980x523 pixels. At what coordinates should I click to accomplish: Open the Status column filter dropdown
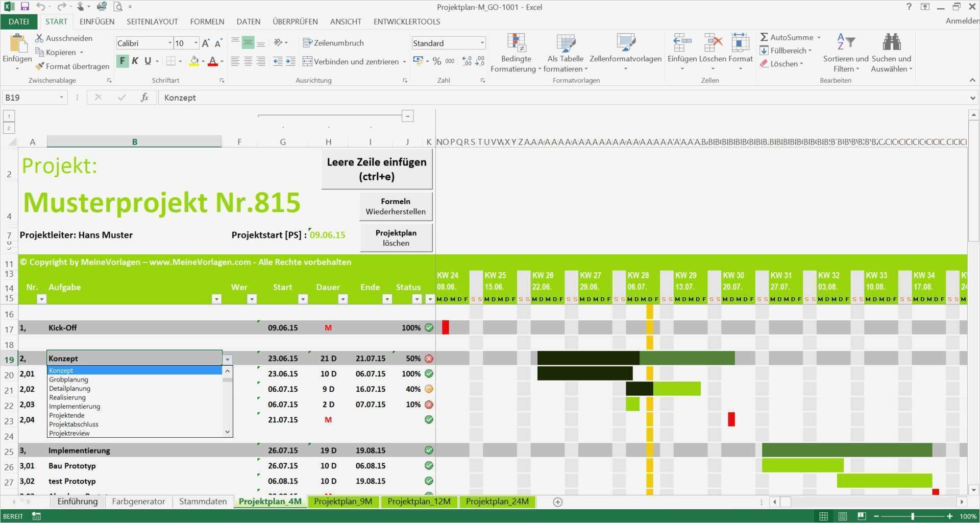416,299
